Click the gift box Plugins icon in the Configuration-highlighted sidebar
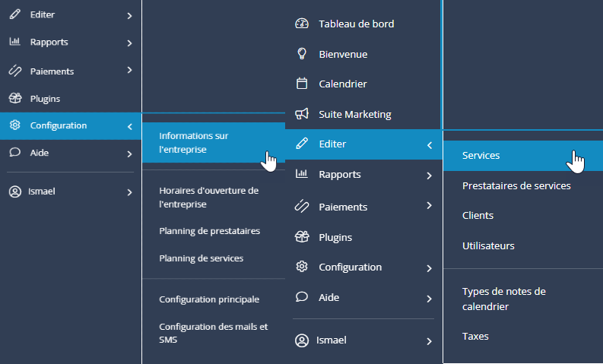Screen dimensions: 603x364 tap(15, 98)
